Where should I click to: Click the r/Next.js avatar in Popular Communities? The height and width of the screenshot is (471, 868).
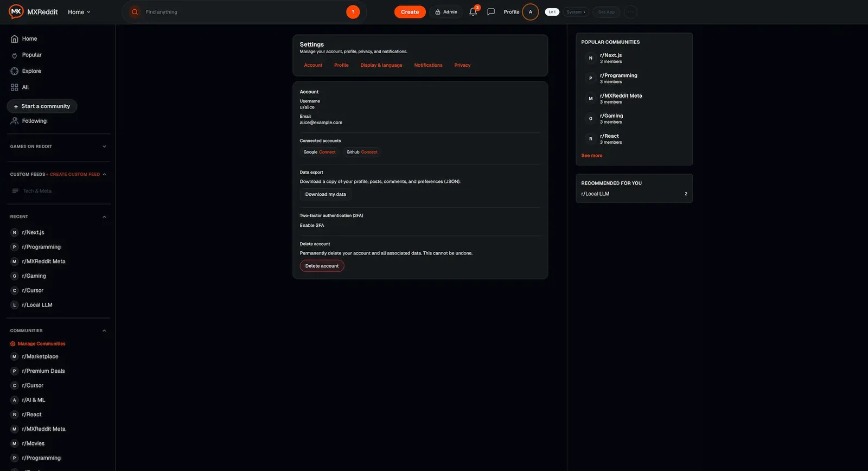(x=591, y=58)
